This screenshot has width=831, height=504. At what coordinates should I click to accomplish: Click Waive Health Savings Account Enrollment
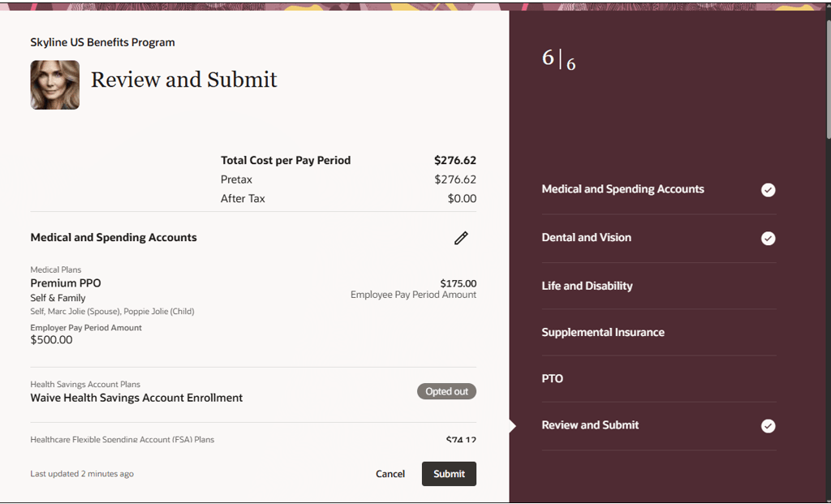[136, 398]
